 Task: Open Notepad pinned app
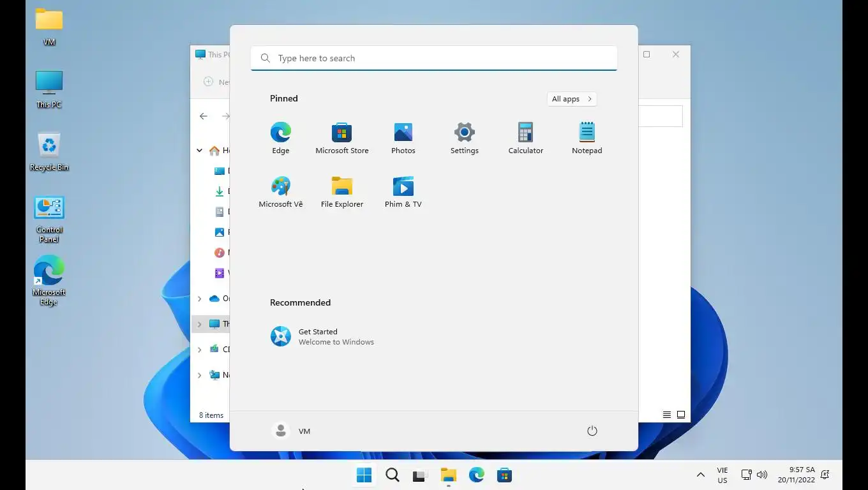point(587,138)
